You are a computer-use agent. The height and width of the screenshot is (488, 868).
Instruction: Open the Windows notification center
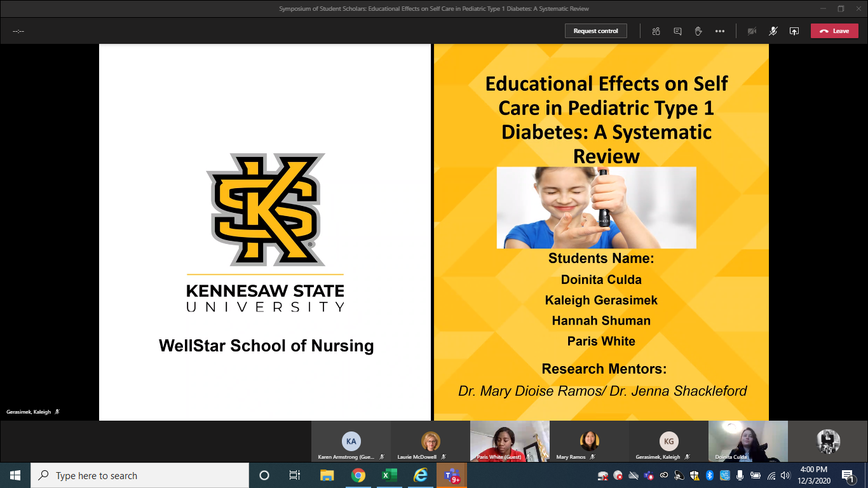[x=848, y=475]
